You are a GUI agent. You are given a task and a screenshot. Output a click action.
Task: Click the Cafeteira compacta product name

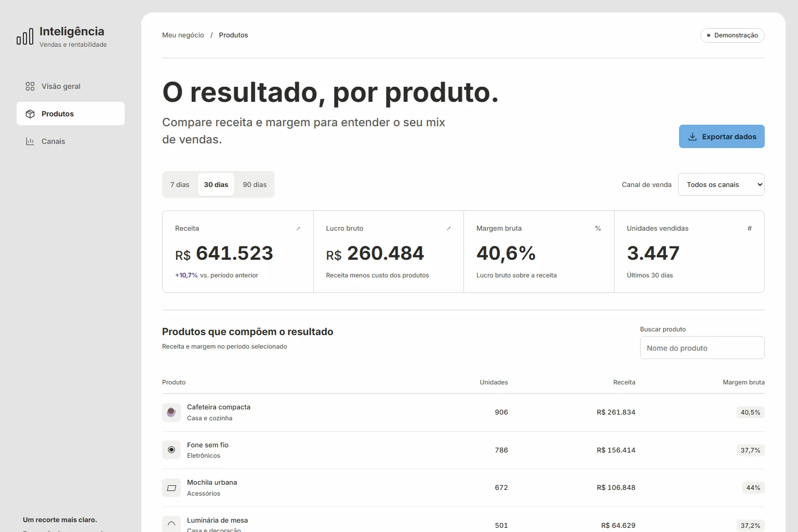pos(219,407)
